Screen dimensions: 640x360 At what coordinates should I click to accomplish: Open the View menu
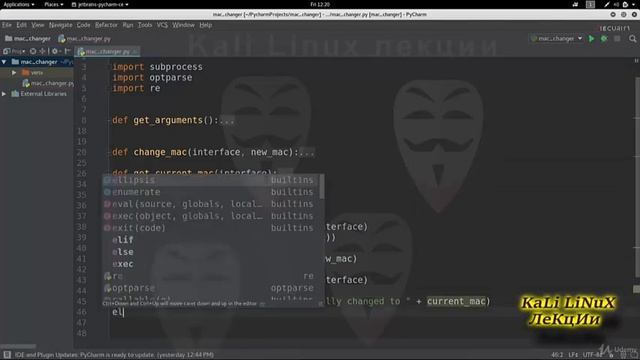click(x=38, y=25)
